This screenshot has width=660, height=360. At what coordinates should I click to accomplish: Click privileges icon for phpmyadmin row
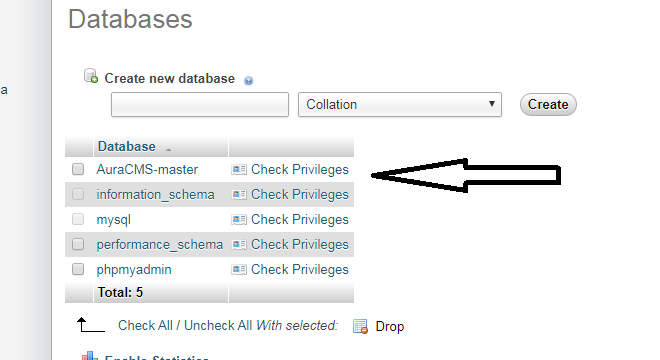[x=239, y=269]
